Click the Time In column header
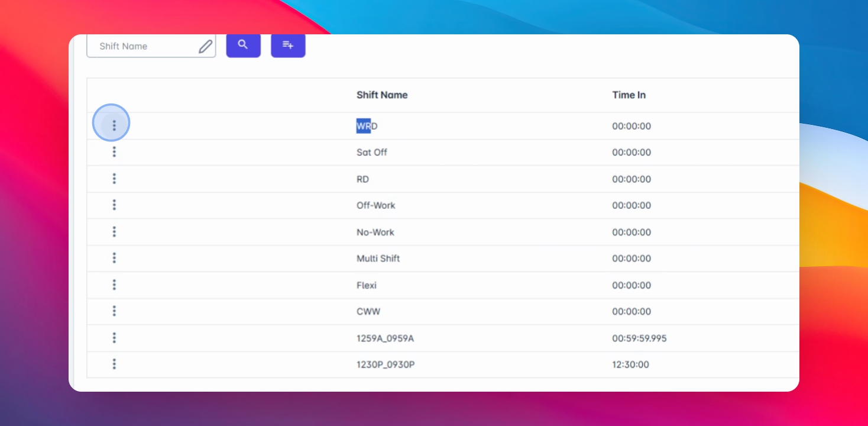This screenshot has width=868, height=426. 629,95
